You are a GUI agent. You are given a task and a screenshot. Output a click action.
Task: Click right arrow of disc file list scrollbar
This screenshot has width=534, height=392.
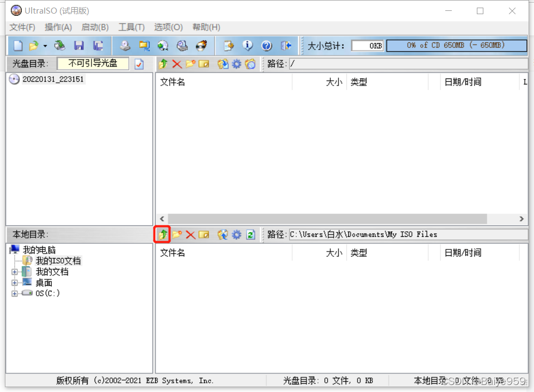[x=521, y=219]
